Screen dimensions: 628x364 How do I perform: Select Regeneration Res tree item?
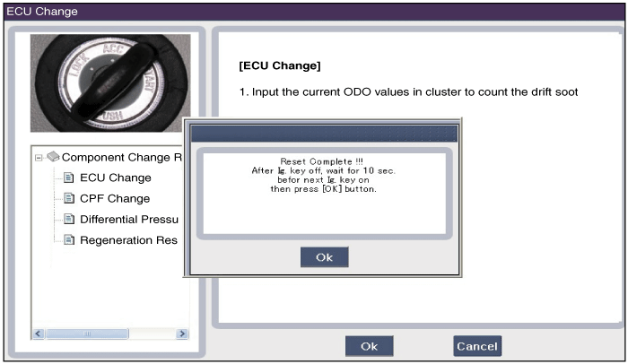(128, 240)
